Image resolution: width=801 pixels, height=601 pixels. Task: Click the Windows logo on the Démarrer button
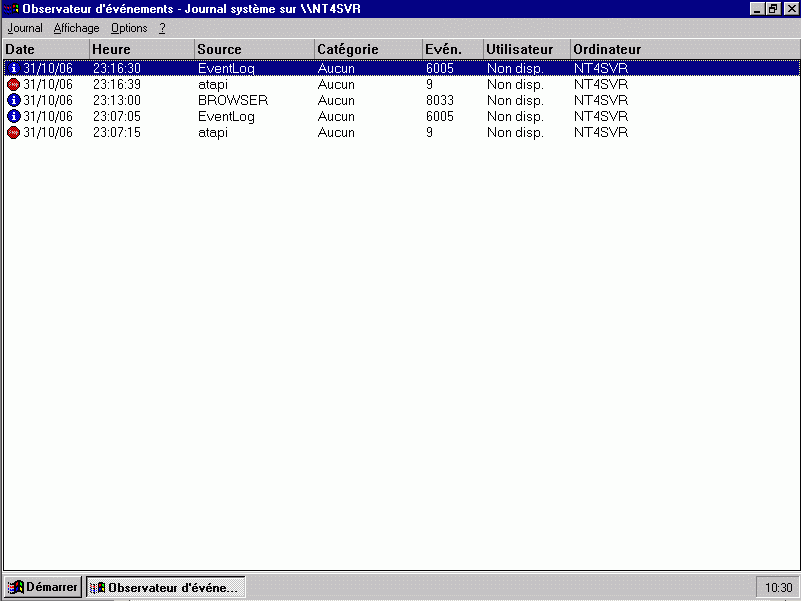[x=16, y=588]
